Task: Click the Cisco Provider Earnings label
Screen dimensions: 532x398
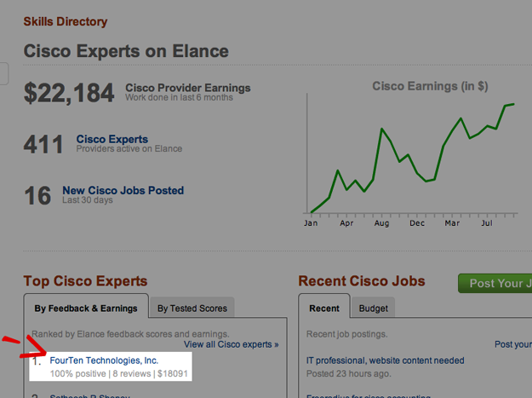Action: [188, 88]
